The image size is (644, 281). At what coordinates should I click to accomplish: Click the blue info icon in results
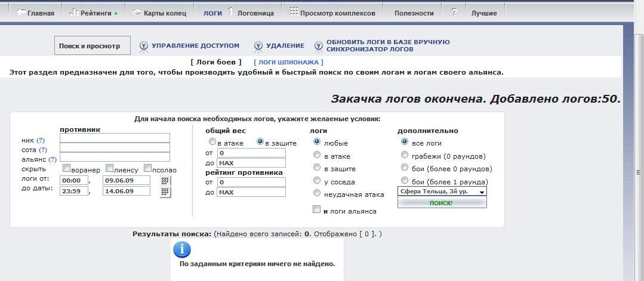[182, 250]
